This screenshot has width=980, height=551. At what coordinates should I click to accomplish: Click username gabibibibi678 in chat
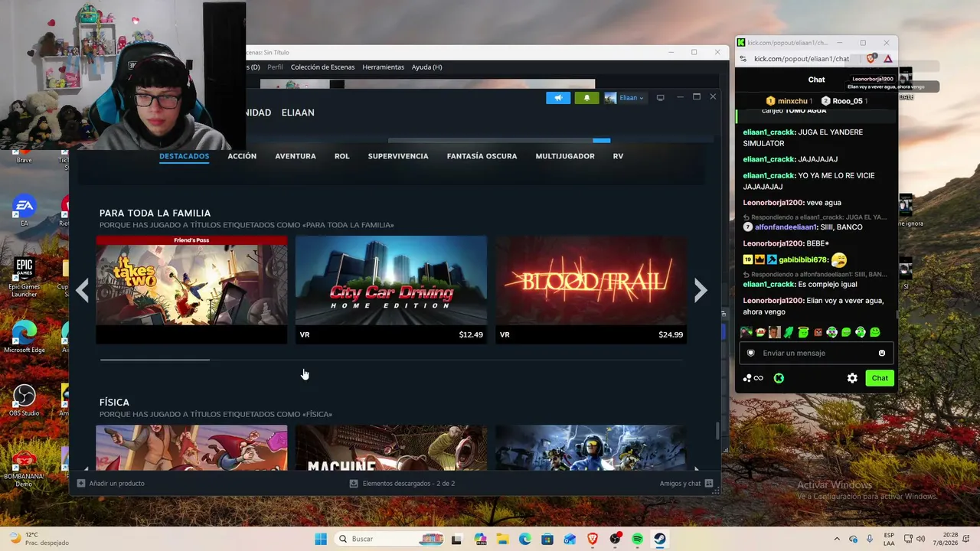point(803,259)
